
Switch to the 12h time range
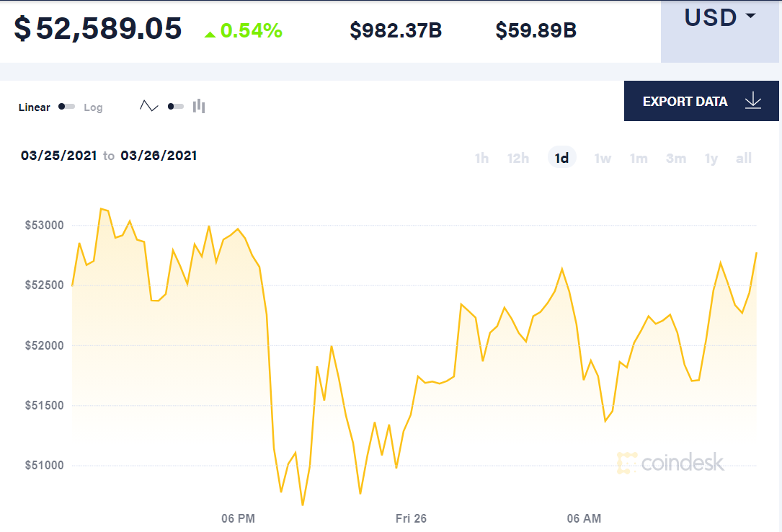pos(518,158)
